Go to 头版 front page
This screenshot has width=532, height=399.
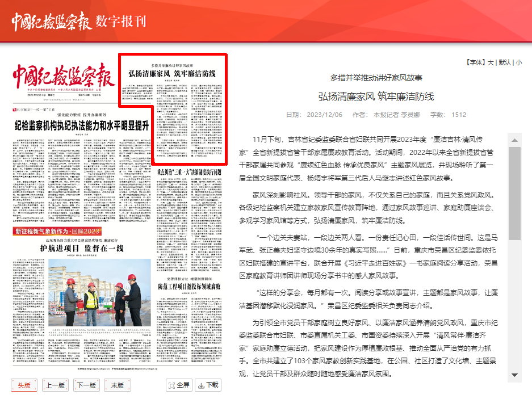coord(24,385)
